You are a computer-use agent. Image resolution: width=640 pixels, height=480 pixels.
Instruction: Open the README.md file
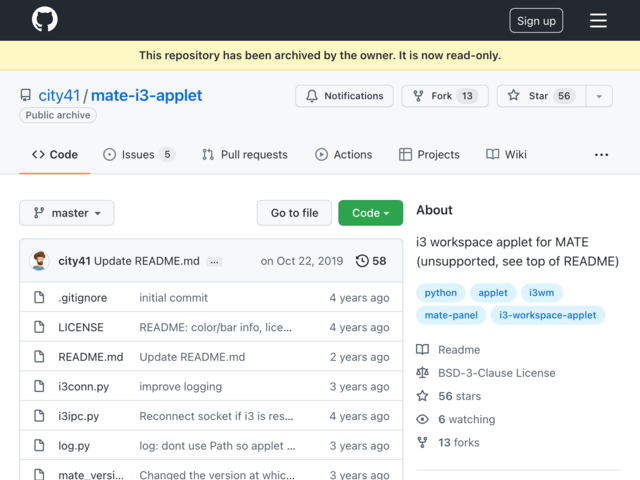pyautogui.click(x=91, y=357)
